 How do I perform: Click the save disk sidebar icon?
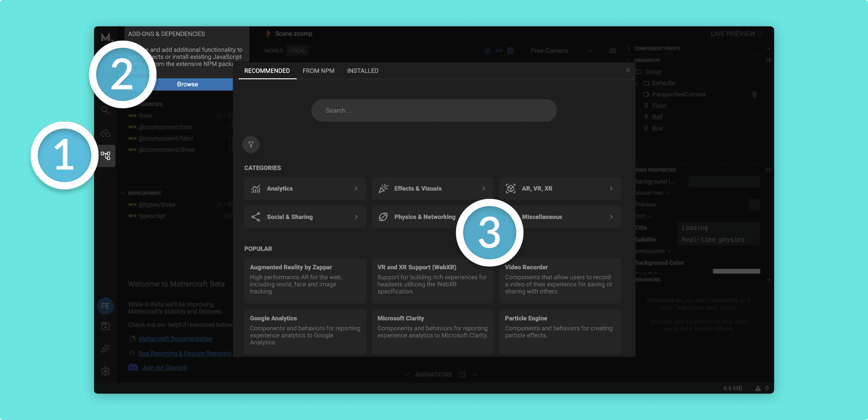[106, 326]
